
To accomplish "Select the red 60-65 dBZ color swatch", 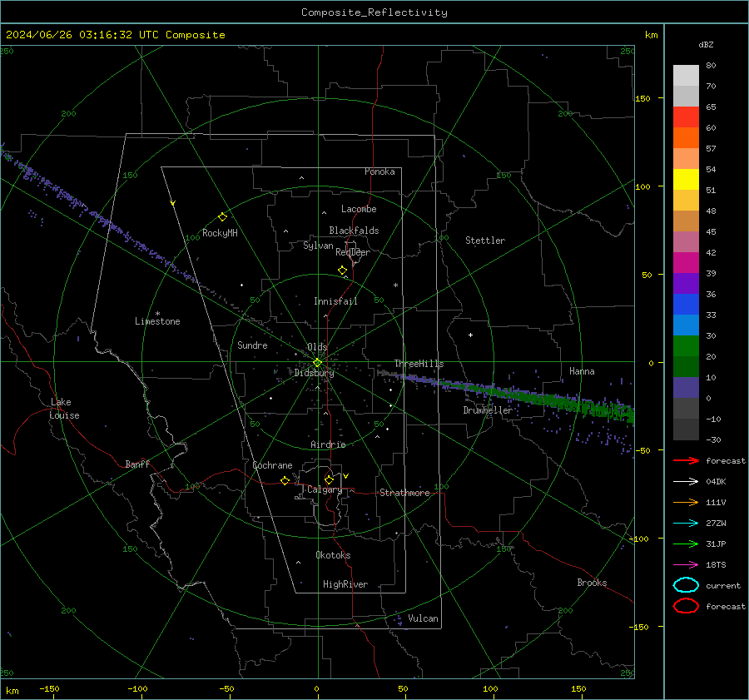I will pyautogui.click(x=686, y=117).
